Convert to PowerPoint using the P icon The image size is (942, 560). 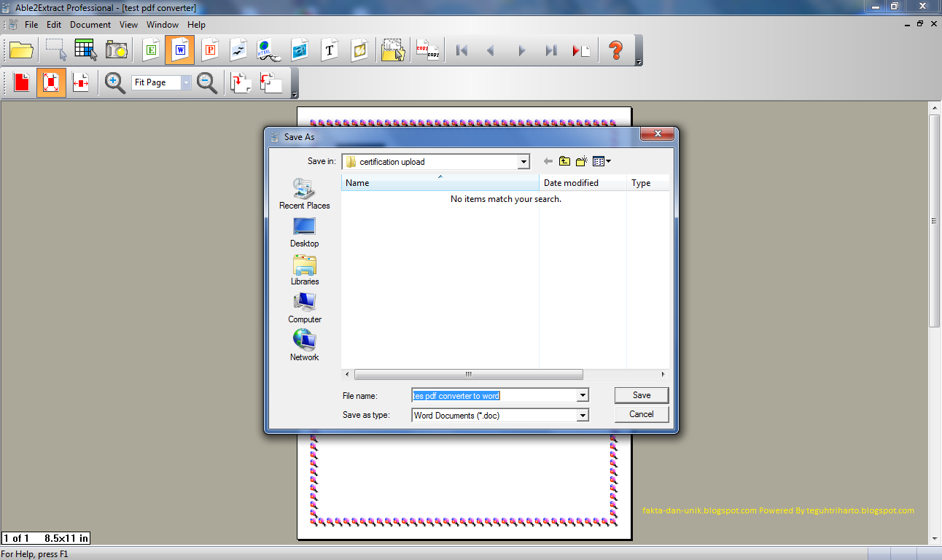210,50
